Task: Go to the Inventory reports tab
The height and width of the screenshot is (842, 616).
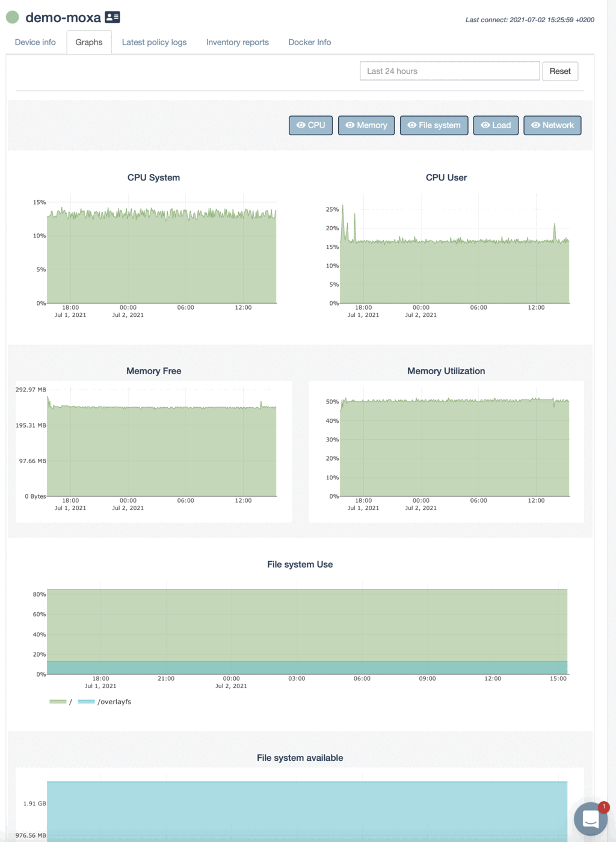Action: (x=238, y=42)
